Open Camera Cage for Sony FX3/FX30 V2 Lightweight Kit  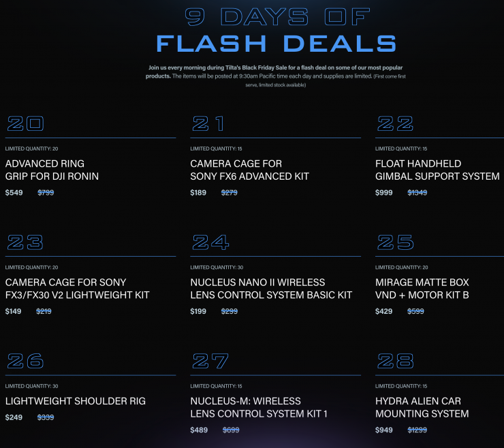click(77, 289)
